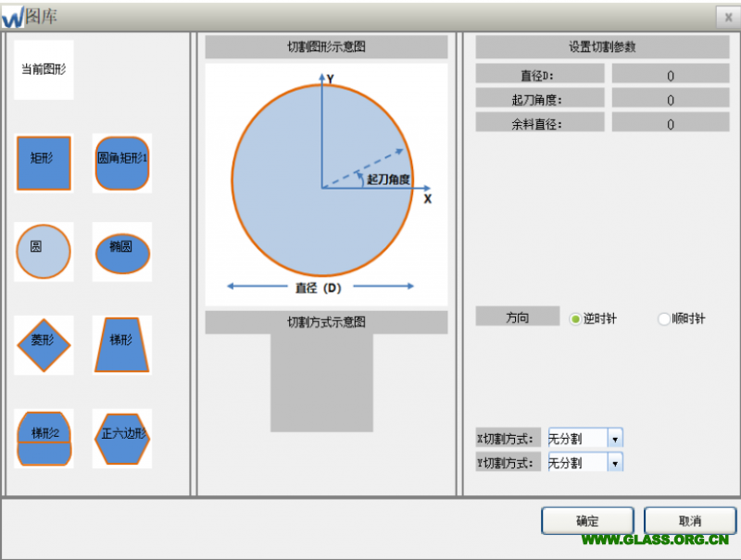Select the 圆 circle shape icon

pyautogui.click(x=44, y=252)
